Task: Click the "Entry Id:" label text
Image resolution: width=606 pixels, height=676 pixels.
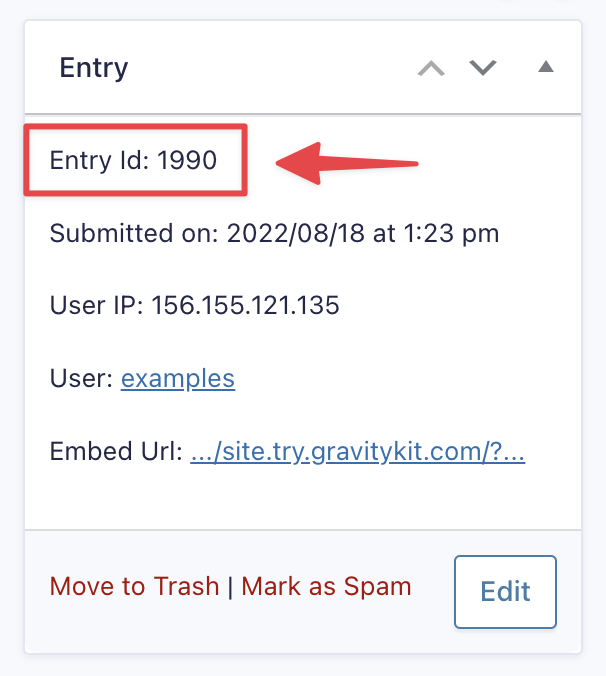Action: tap(99, 160)
